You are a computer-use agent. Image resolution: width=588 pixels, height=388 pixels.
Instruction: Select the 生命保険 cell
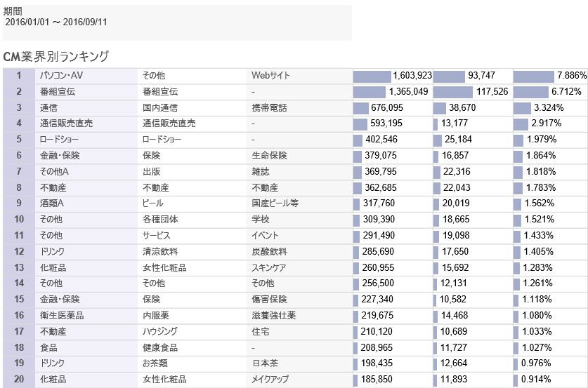(270, 156)
